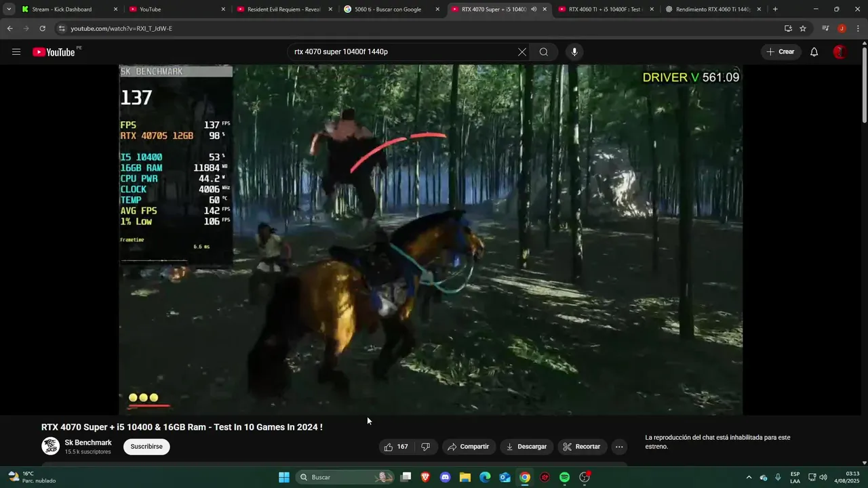Click video title RTX 4070 Super + i5 10400
This screenshot has width=868, height=488.
click(x=182, y=427)
